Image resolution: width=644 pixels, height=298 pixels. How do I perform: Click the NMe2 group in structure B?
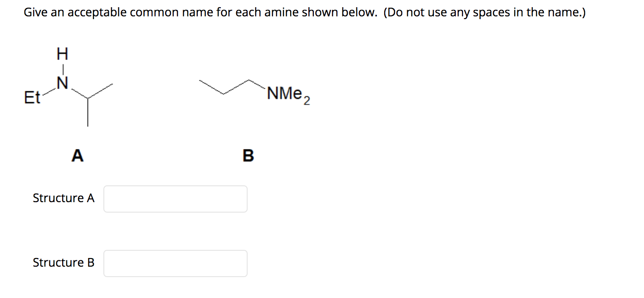pyautogui.click(x=285, y=94)
